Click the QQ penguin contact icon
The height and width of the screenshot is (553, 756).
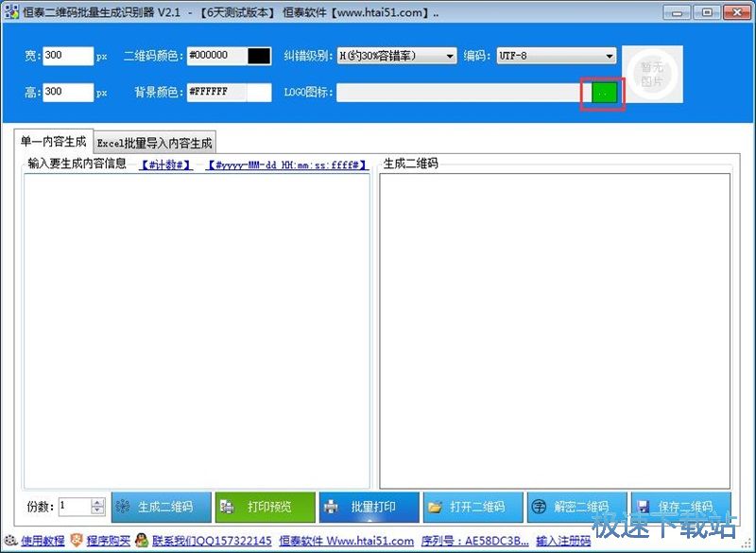(141, 541)
